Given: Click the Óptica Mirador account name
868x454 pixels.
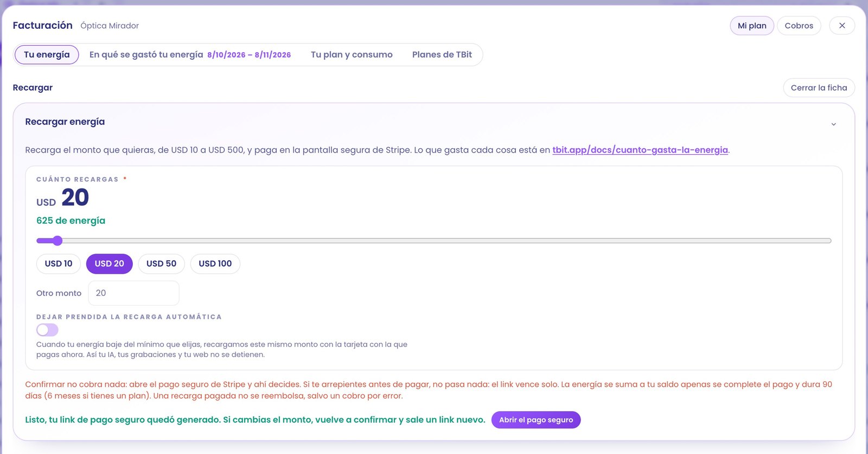Looking at the screenshot, I should click(x=110, y=26).
